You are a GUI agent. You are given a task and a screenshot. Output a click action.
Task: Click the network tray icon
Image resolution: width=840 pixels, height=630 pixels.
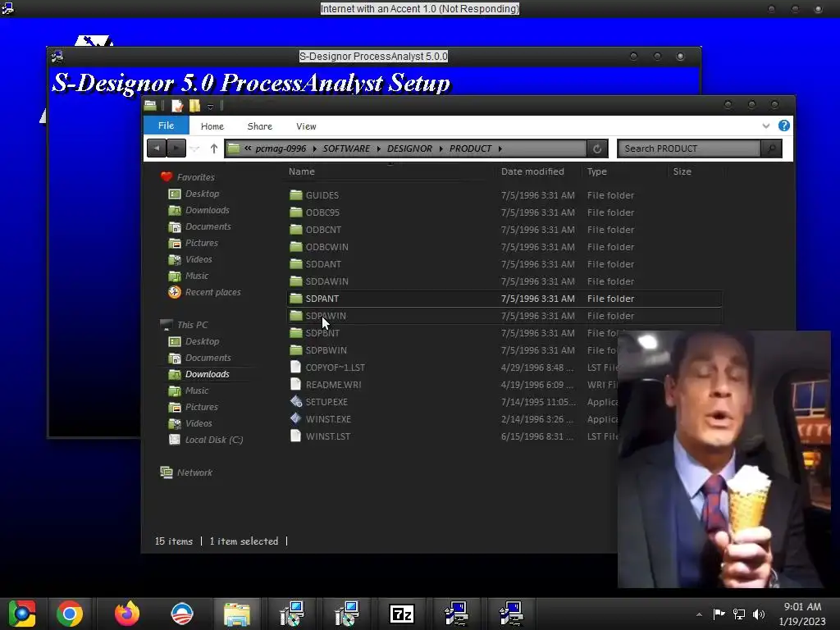(x=739, y=614)
